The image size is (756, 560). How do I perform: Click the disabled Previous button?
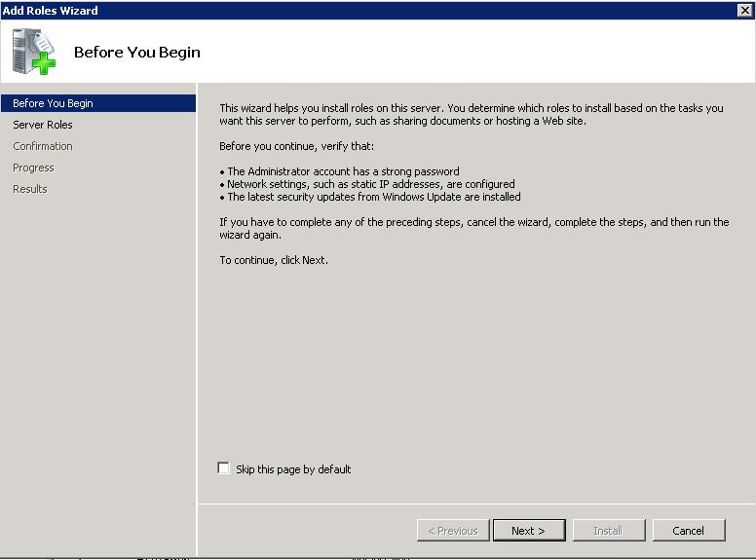click(x=453, y=531)
